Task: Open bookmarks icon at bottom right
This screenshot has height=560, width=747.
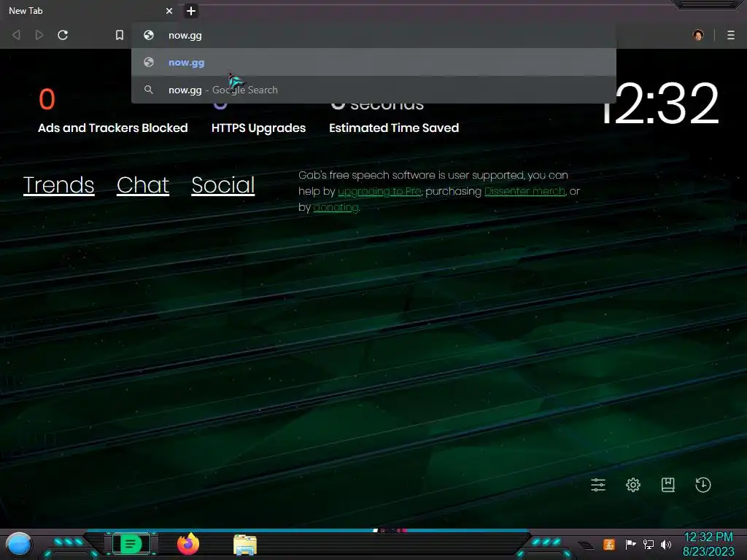Action: point(668,485)
